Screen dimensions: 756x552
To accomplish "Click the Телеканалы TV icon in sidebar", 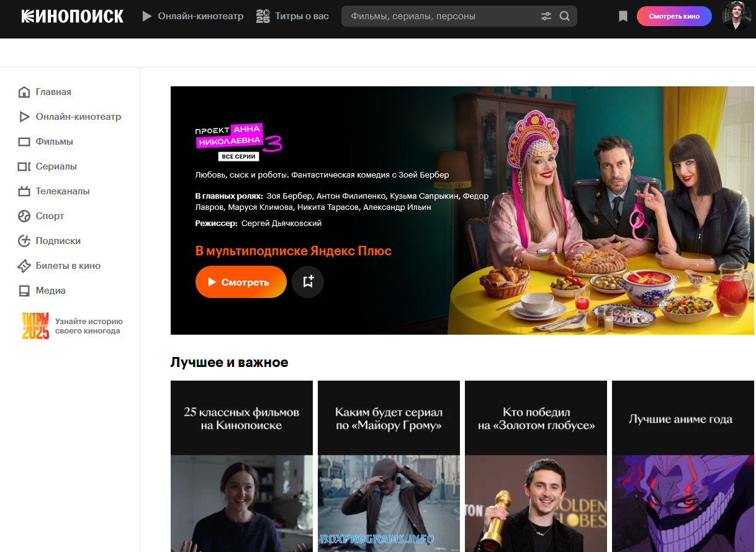I will click(x=24, y=191).
